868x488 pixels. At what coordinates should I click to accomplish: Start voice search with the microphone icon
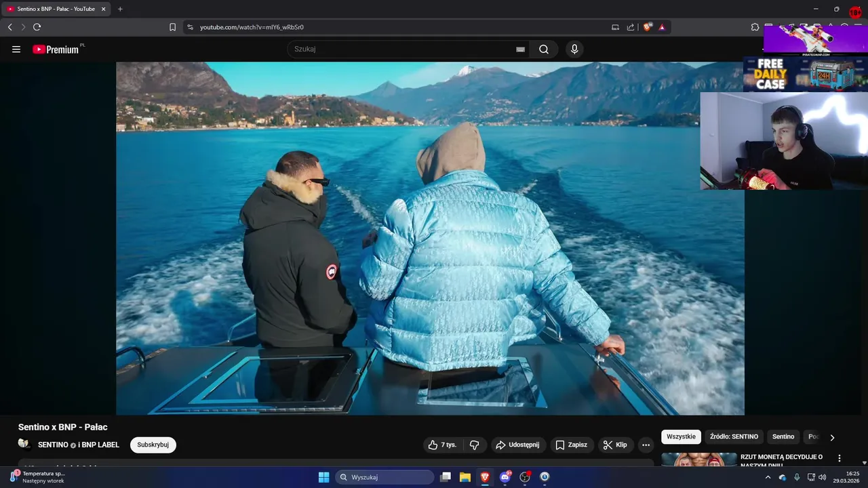[x=574, y=49]
